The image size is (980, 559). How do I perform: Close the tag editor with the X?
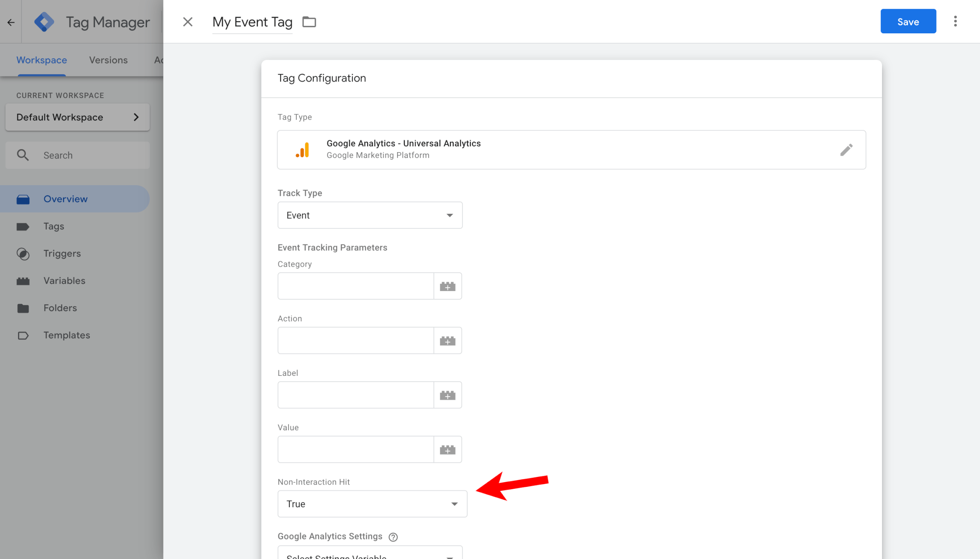click(x=188, y=22)
